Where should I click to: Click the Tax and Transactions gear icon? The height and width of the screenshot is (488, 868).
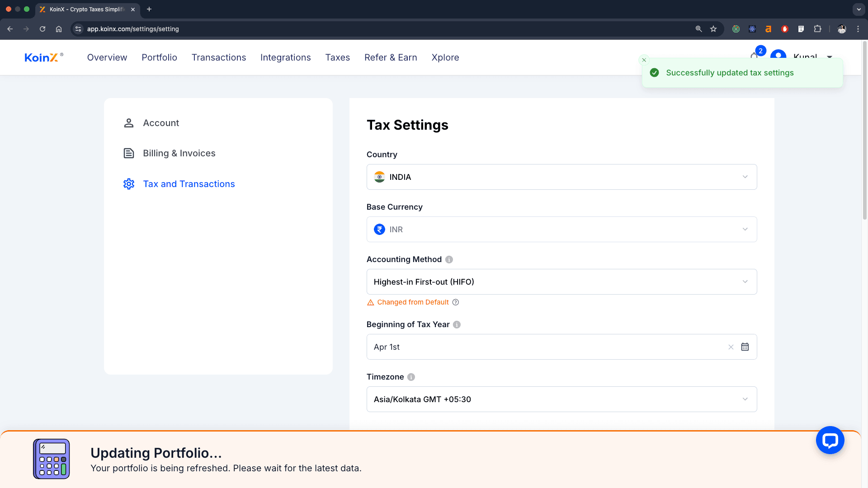[x=128, y=183]
